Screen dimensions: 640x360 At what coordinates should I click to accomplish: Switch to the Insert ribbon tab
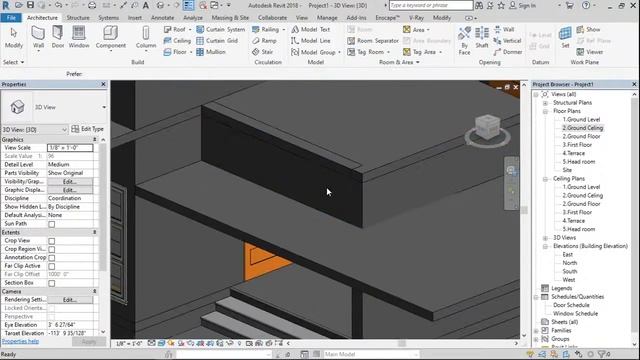[x=135, y=18]
